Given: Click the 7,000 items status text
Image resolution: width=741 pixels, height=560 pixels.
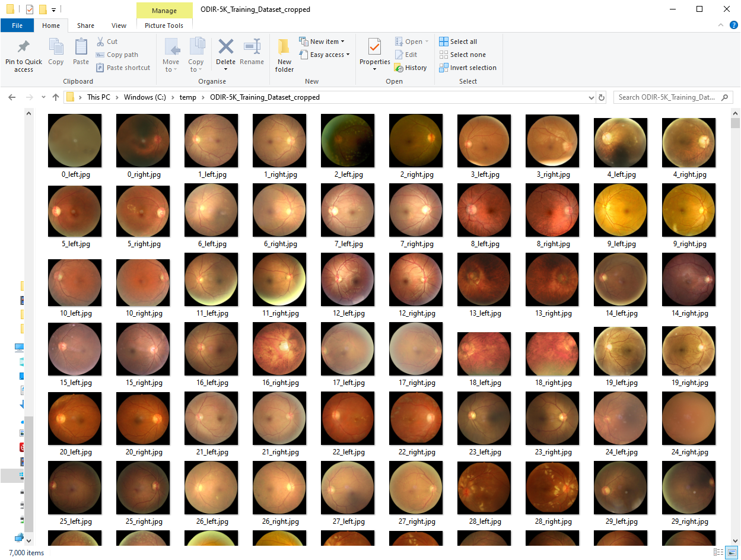Looking at the screenshot, I should click(x=26, y=553).
